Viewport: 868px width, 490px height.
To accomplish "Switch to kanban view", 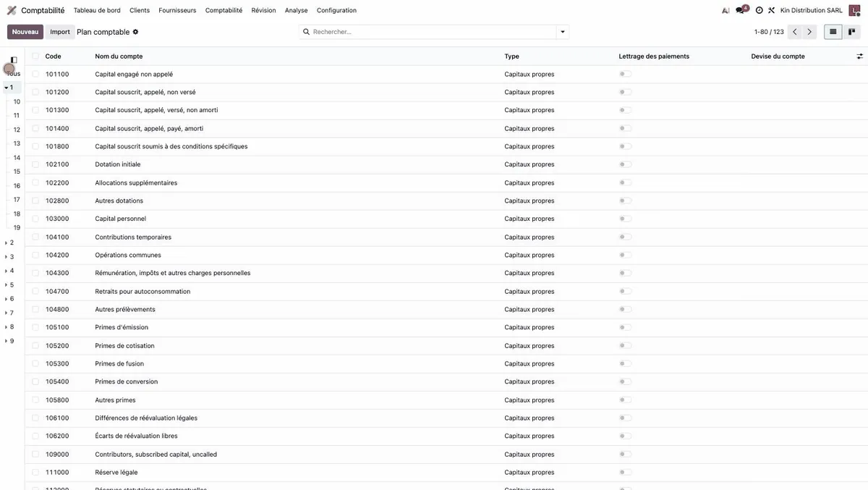I will (852, 32).
